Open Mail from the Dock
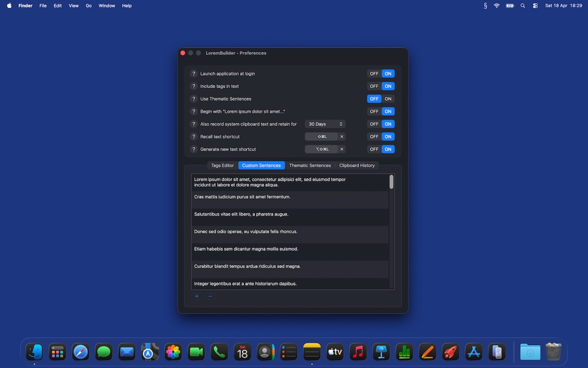The image size is (588, 368). click(x=127, y=353)
